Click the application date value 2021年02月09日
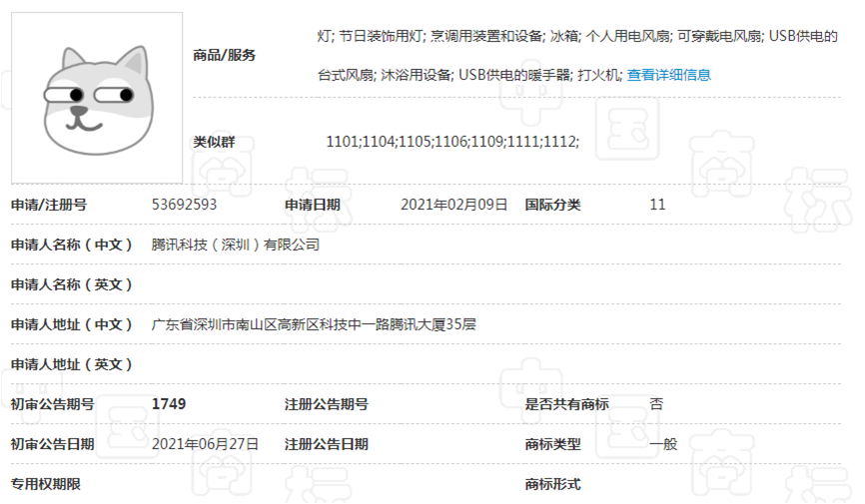Screen dimensions: 865x504 [454, 205]
